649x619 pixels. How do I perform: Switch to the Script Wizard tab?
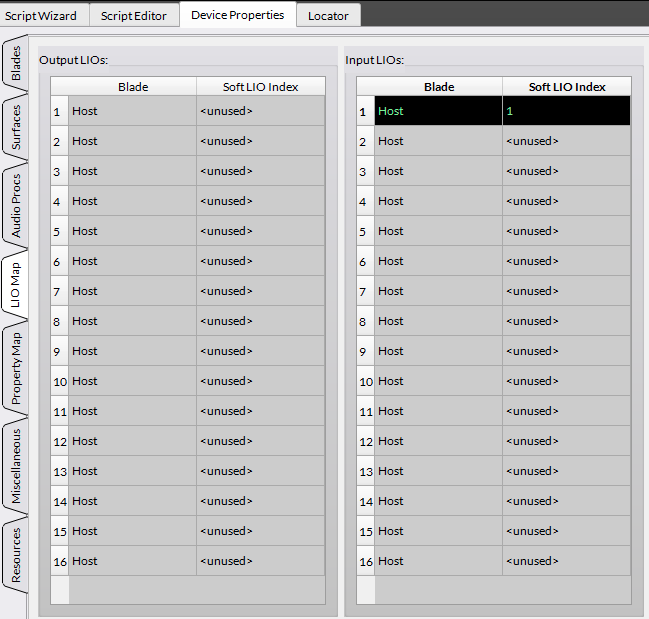coord(41,15)
